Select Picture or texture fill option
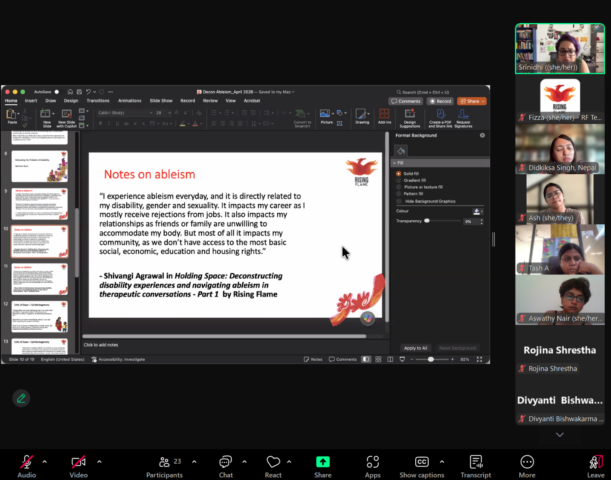The height and width of the screenshot is (480, 611). point(398,187)
